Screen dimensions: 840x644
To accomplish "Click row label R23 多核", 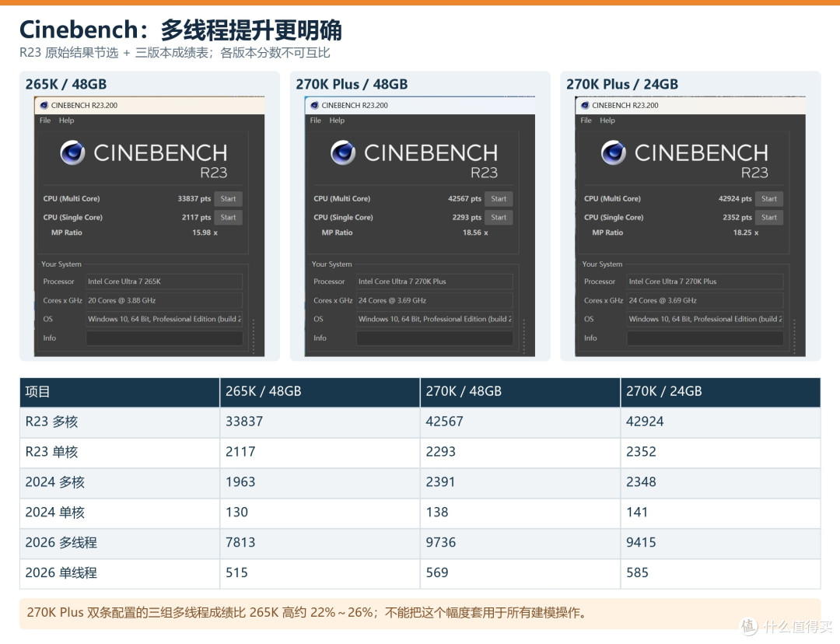I will point(51,422).
